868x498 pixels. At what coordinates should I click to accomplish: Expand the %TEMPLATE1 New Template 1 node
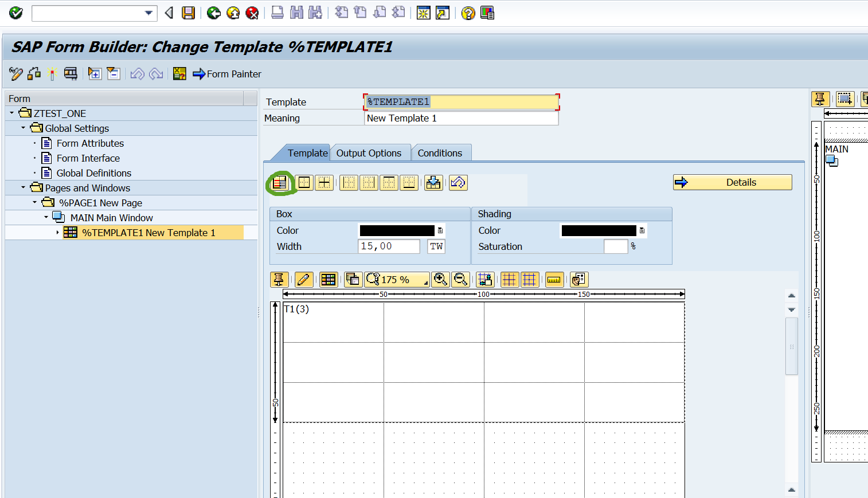coord(57,232)
